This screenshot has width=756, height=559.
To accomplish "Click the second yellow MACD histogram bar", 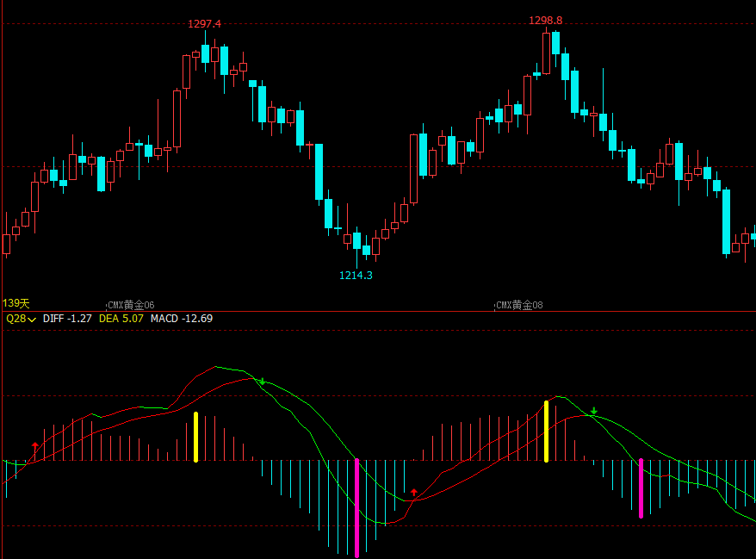I will point(546,432).
